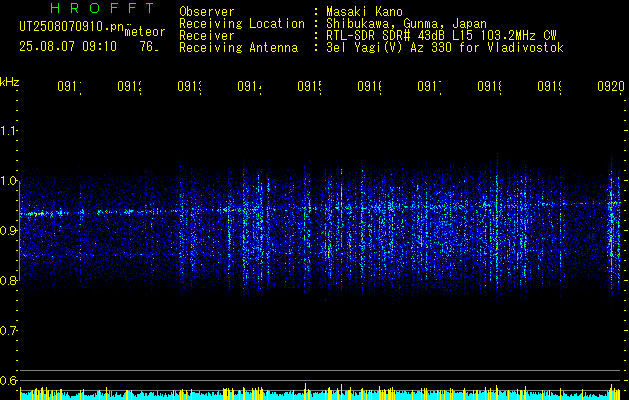The width and height of the screenshot is (629, 400).
Task: Click the 1.0 frequency axis label
Action: [x=8, y=180]
